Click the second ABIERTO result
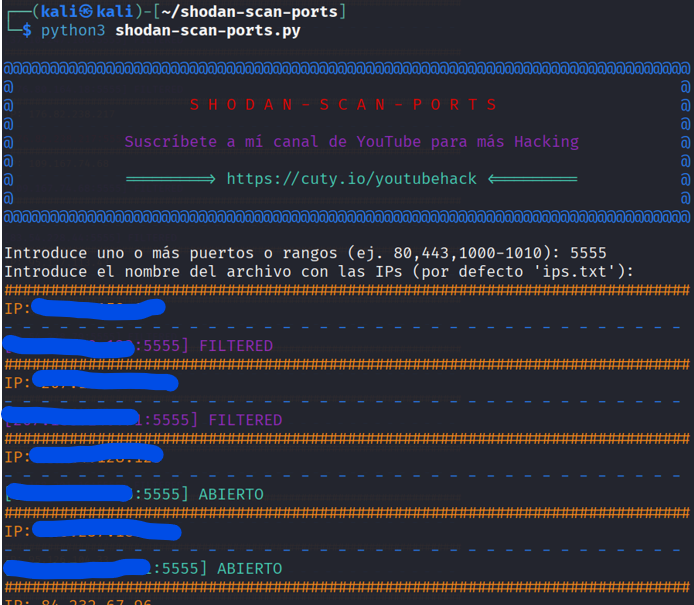 click(x=250, y=569)
